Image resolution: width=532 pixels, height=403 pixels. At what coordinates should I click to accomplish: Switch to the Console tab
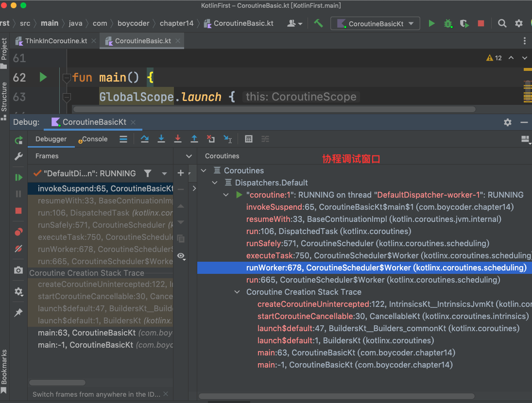pyautogui.click(x=94, y=139)
